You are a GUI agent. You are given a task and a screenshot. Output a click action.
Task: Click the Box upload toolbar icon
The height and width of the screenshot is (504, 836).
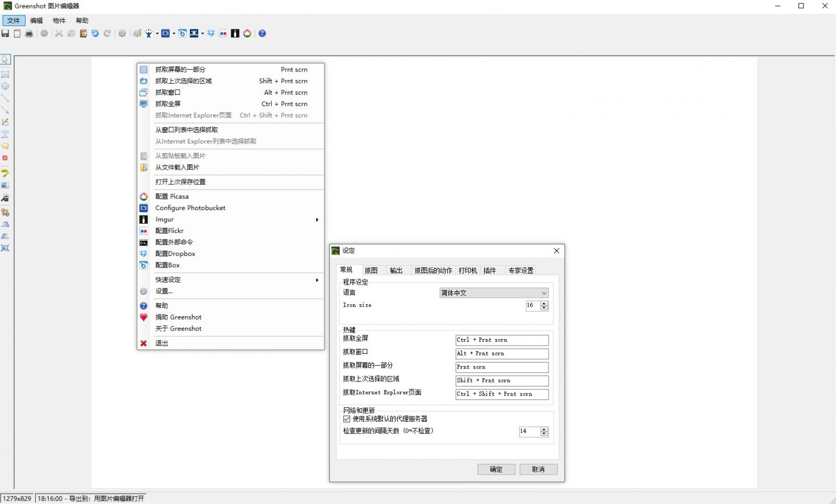(182, 34)
